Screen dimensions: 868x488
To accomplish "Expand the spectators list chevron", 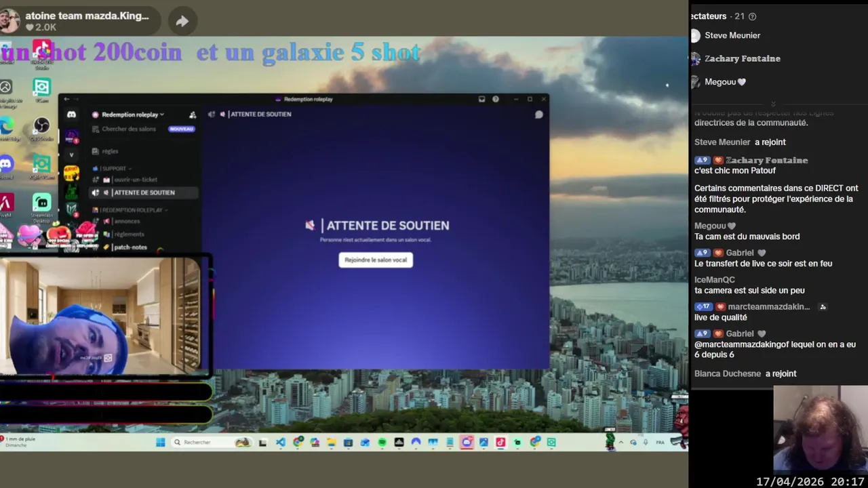I will [773, 104].
